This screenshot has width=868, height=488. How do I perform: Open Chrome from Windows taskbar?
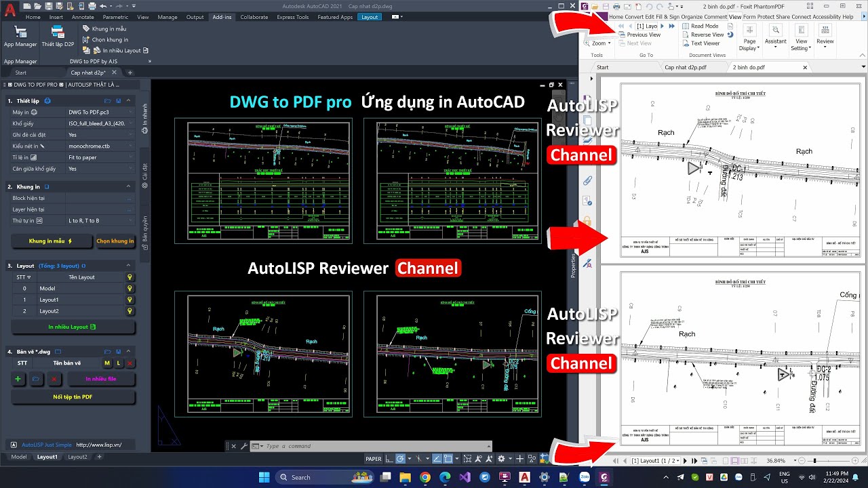point(425,477)
